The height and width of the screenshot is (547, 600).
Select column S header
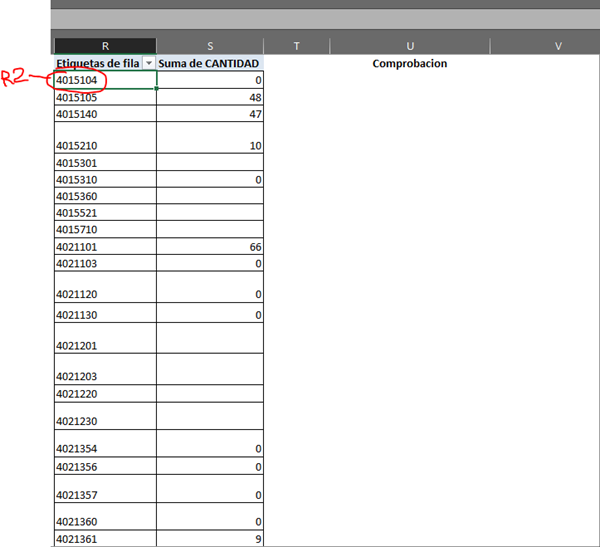tap(210, 46)
